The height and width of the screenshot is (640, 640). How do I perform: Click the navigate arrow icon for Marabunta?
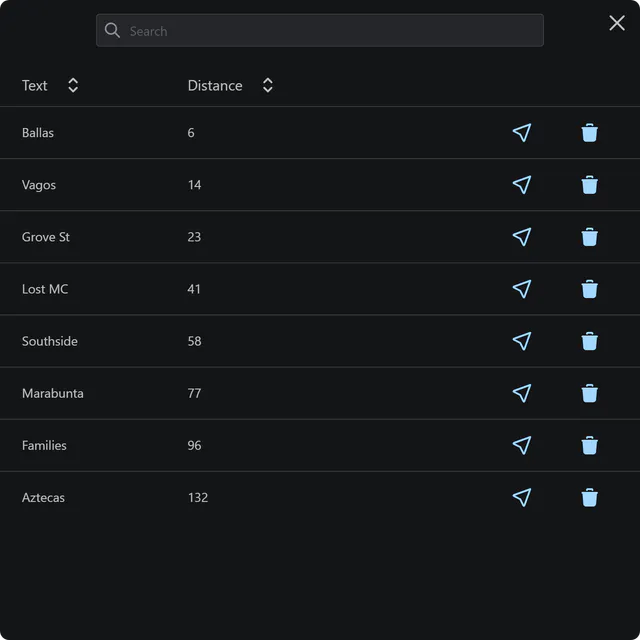(x=522, y=393)
